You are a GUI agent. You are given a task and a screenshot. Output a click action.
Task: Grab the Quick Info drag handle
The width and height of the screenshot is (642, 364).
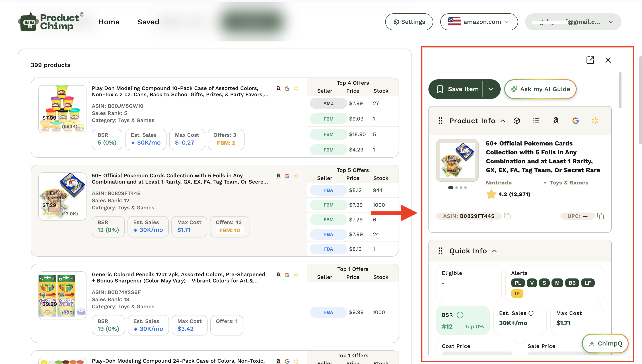coord(440,251)
